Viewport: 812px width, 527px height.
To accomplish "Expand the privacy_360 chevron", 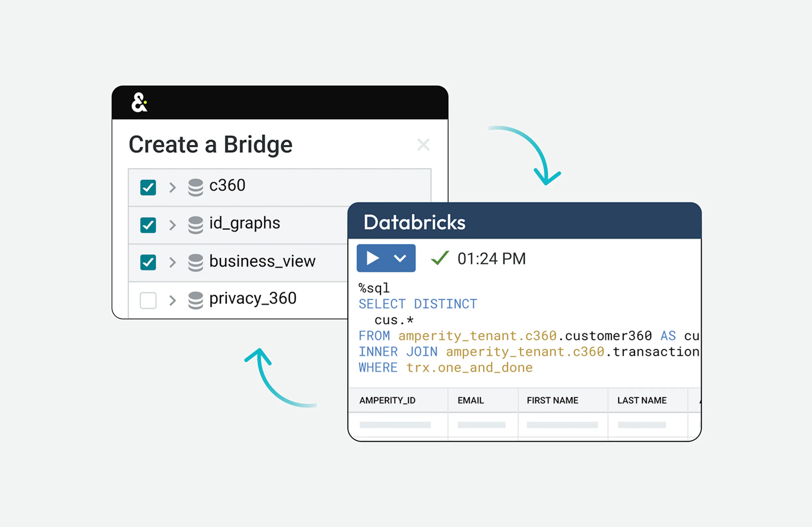I will coord(173,300).
